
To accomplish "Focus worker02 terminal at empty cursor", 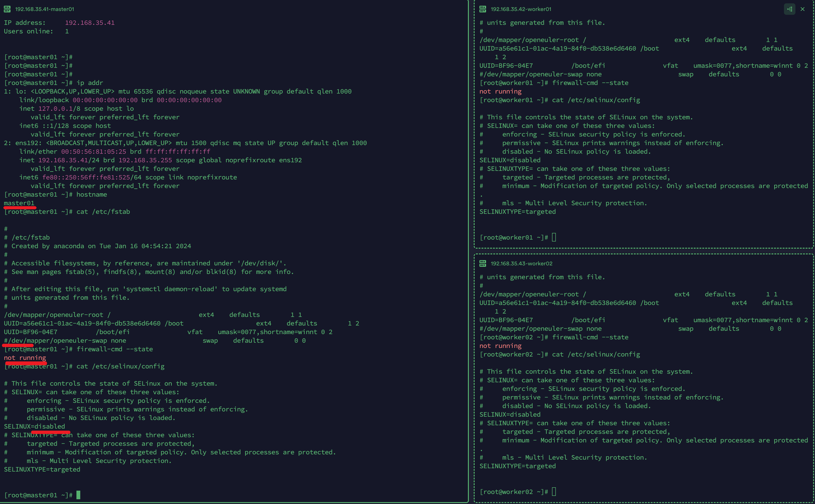I will coord(554,492).
